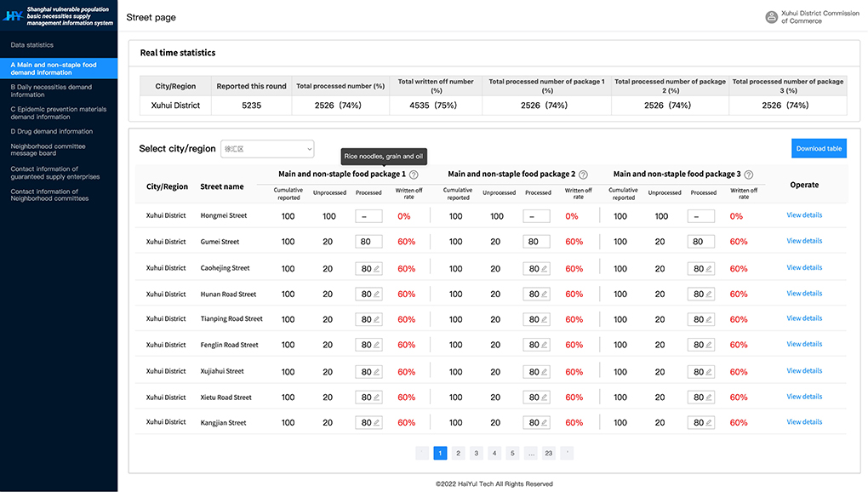Select Main and non-staple food demand information
The height and width of the screenshot is (492, 868).
point(59,69)
